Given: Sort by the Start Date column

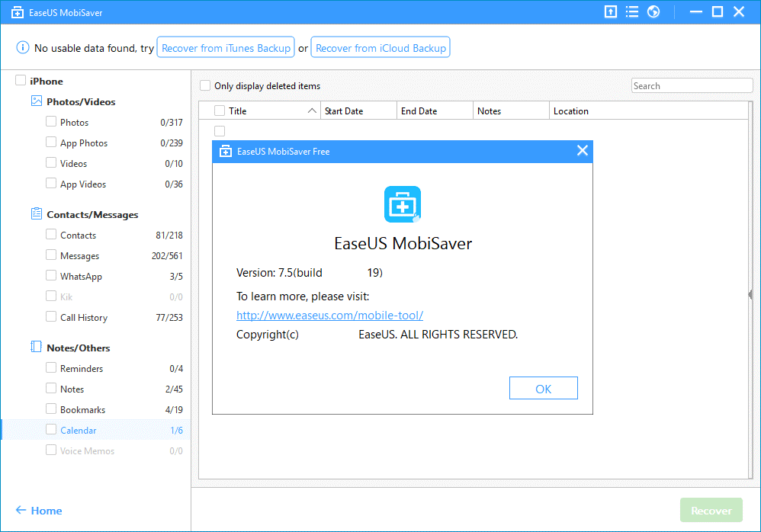Looking at the screenshot, I should (x=358, y=111).
